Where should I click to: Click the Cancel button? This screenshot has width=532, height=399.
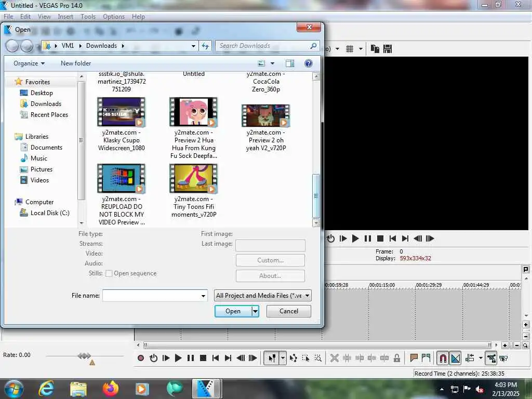[x=289, y=311]
